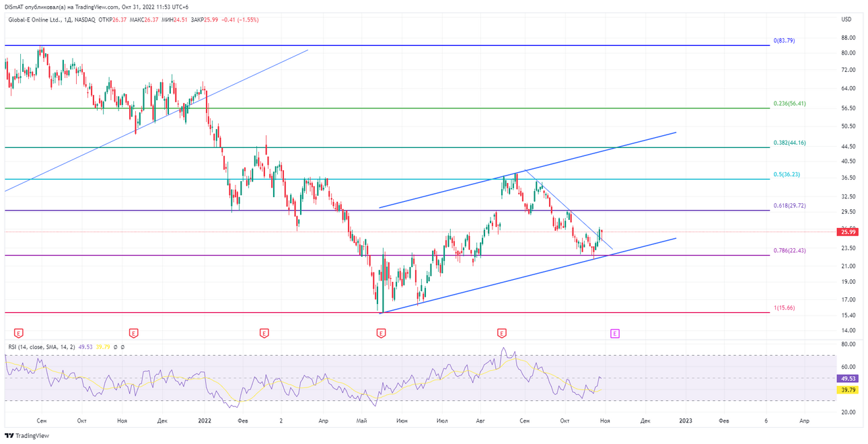Click 17.00 on the price axis

pos(848,300)
